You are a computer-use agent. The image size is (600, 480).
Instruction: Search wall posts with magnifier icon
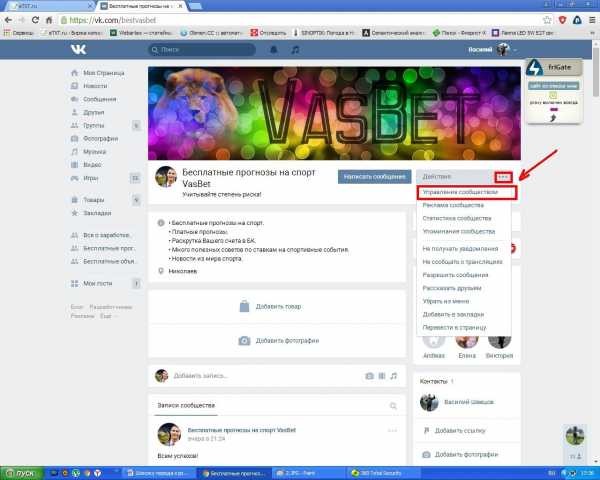[x=393, y=405]
